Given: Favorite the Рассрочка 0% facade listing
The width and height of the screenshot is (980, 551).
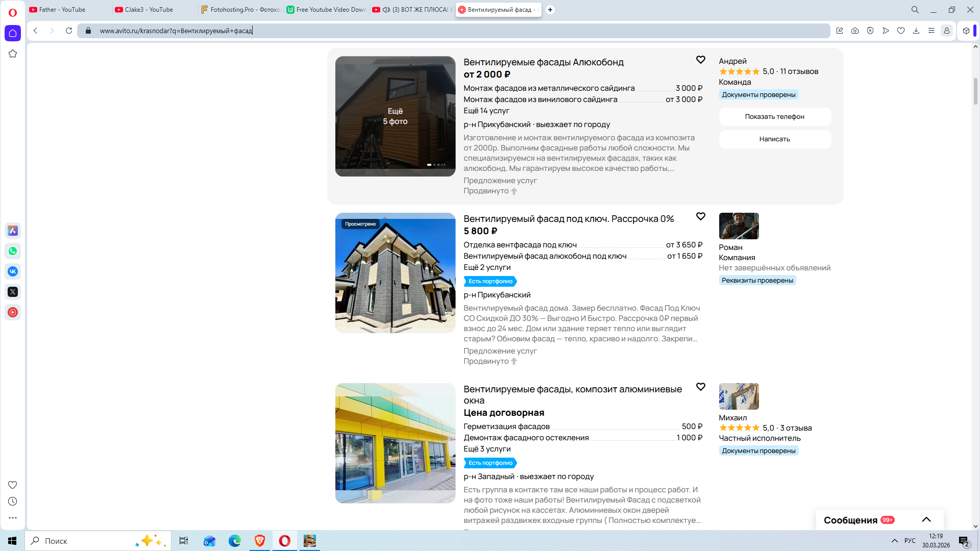Looking at the screenshot, I should tap(701, 217).
